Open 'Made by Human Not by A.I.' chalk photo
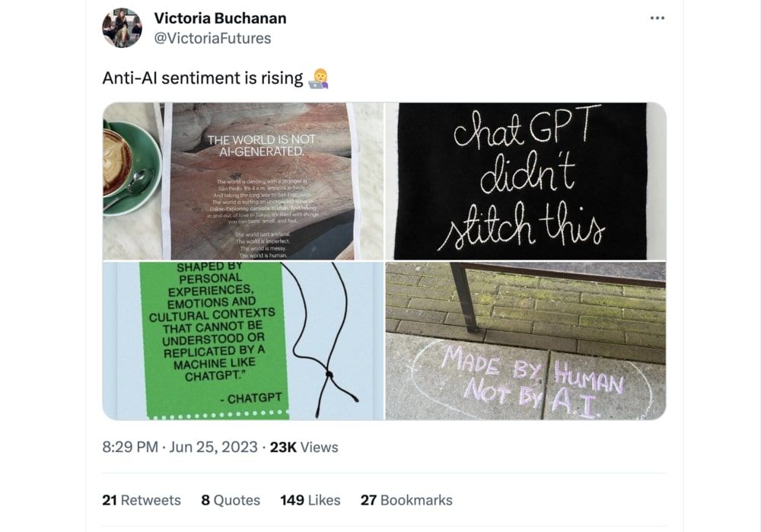The width and height of the screenshot is (761, 532). pyautogui.click(x=526, y=341)
